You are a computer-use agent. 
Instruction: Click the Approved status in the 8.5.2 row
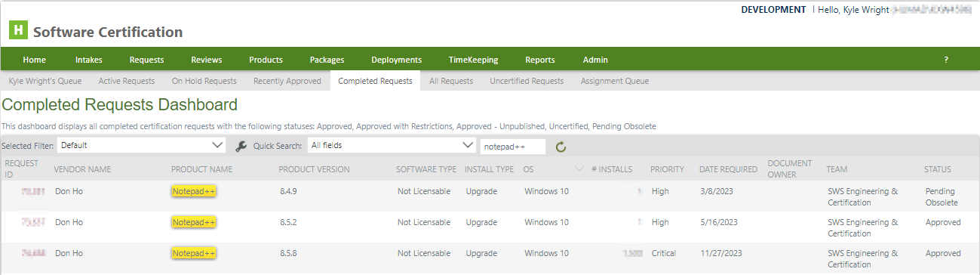943,222
